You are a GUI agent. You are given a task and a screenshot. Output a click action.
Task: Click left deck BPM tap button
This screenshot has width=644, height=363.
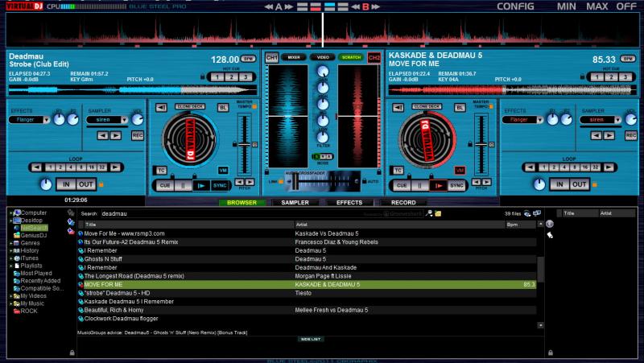point(248,59)
